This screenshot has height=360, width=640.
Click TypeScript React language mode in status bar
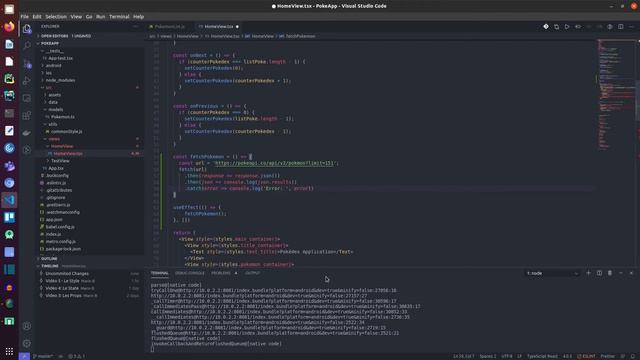tap(542, 356)
